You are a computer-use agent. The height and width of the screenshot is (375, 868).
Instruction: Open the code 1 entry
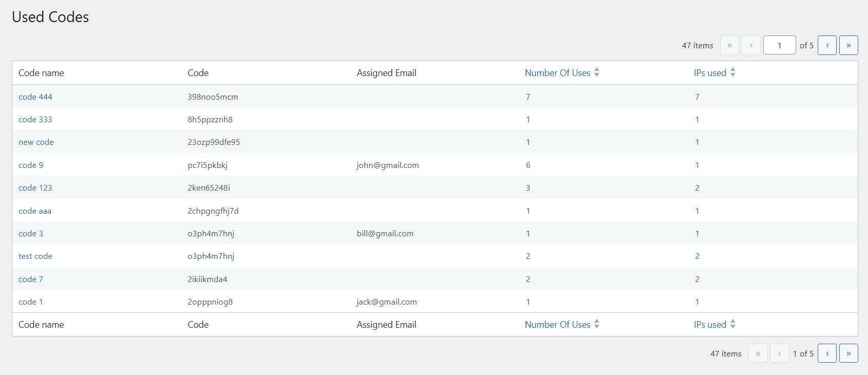tap(31, 302)
